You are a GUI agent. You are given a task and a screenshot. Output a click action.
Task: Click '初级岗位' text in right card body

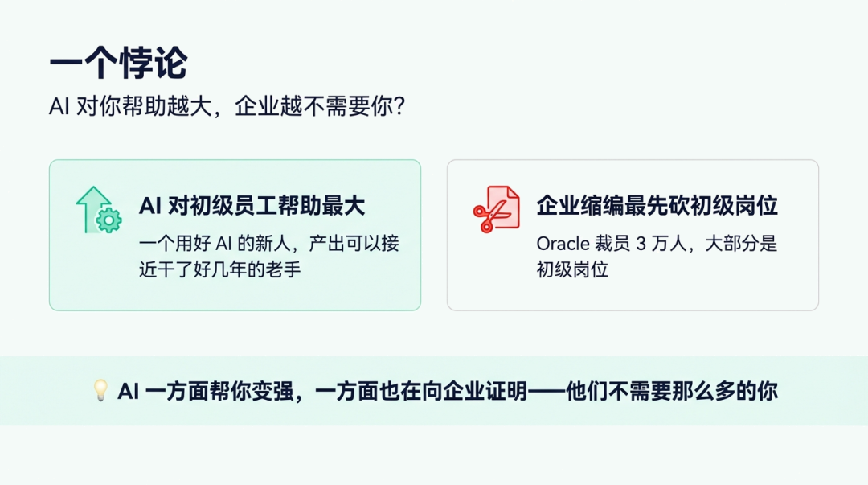pos(572,269)
